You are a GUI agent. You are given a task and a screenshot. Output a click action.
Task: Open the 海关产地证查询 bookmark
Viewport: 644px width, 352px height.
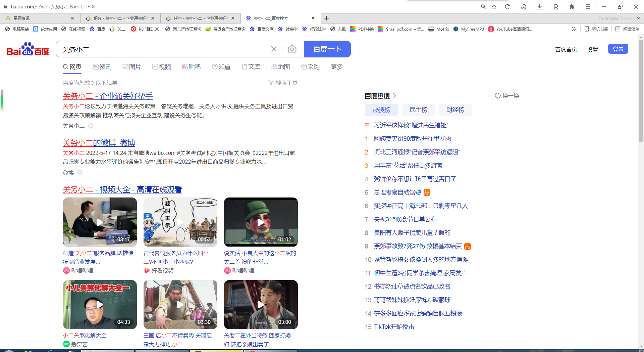(x=183, y=29)
